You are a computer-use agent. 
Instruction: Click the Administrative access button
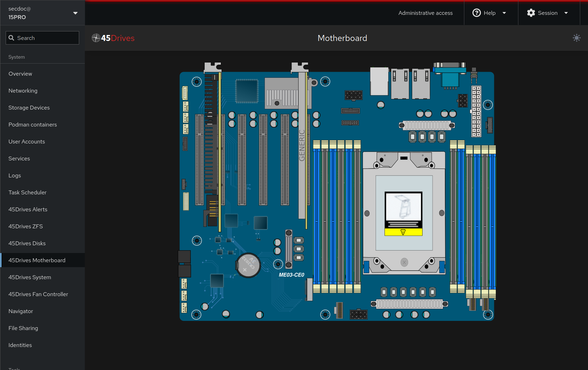pyautogui.click(x=425, y=13)
